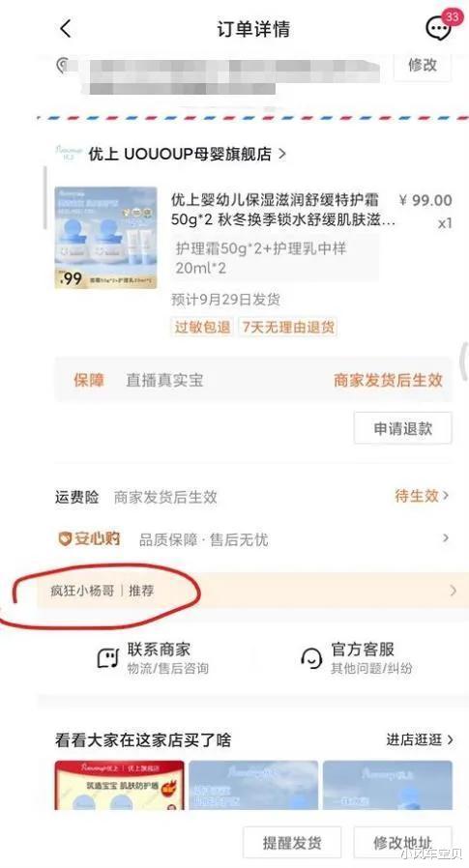This screenshot has width=469, height=868.
Task: Open the 疯狂小杨哥 推荐 row
Action: click(248, 591)
